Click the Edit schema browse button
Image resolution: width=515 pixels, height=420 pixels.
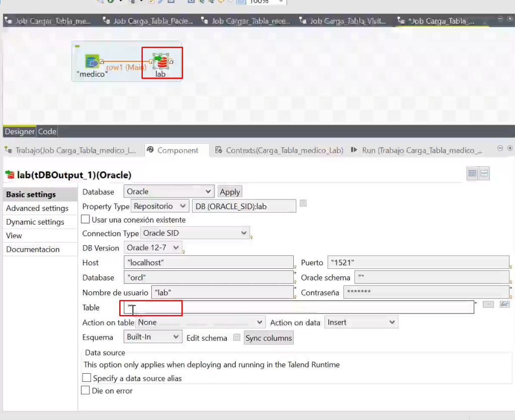pos(236,337)
